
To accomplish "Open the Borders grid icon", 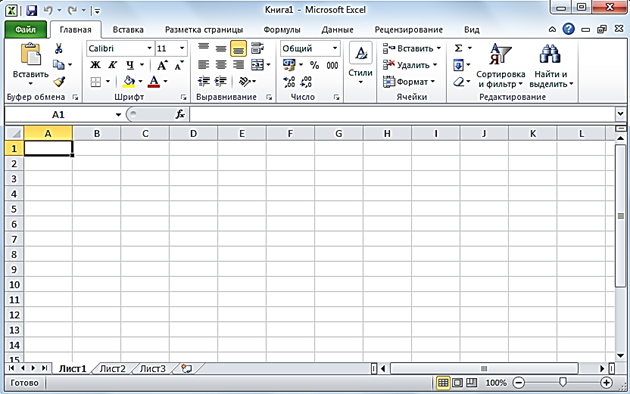I will click(96, 82).
